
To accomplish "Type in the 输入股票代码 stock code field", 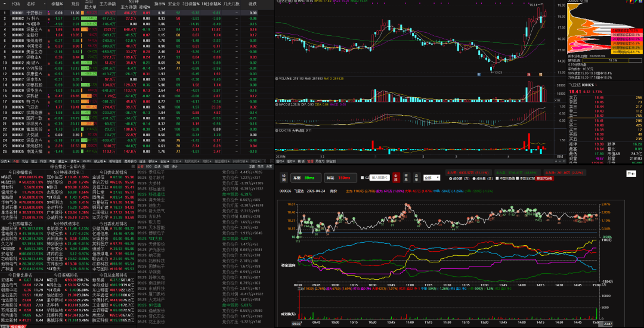I will [379, 178].
